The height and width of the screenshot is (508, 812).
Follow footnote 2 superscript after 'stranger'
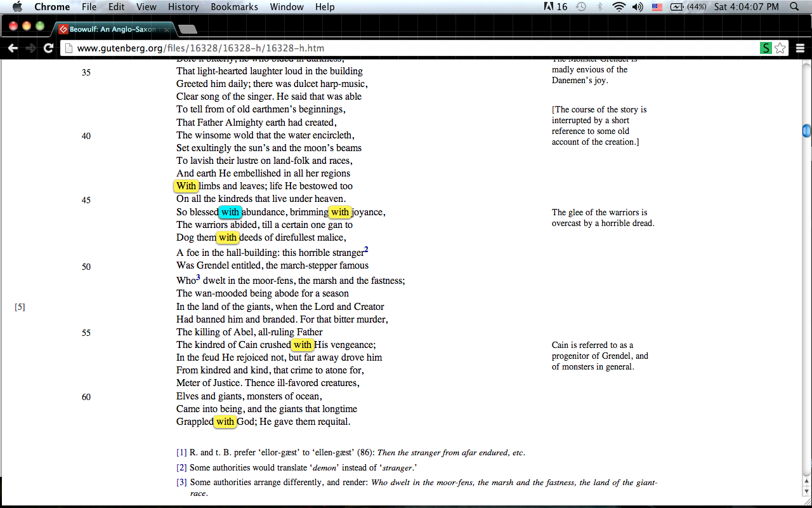tap(367, 249)
